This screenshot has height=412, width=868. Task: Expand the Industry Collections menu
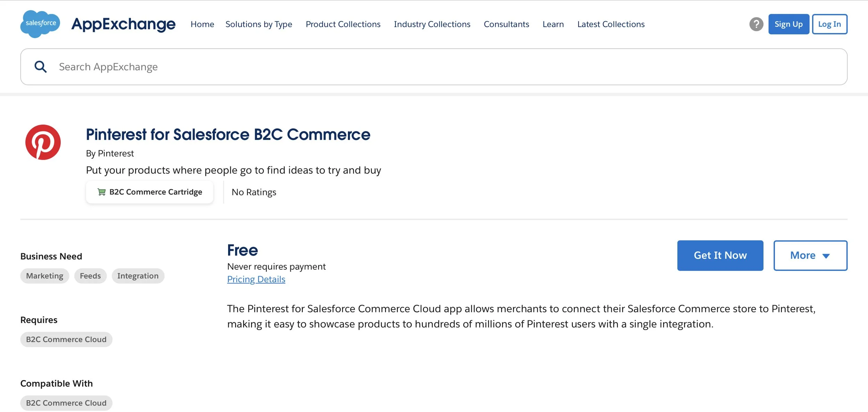(x=432, y=24)
